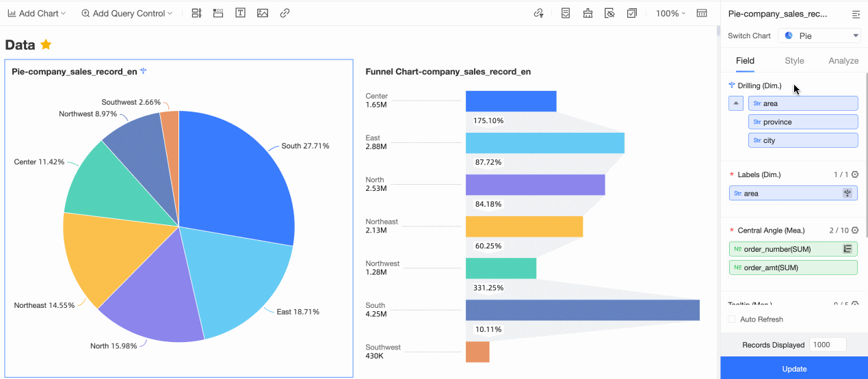Image resolution: width=868 pixels, height=379 pixels.
Task: Click drill icon on Labels area field
Action: pos(847,194)
